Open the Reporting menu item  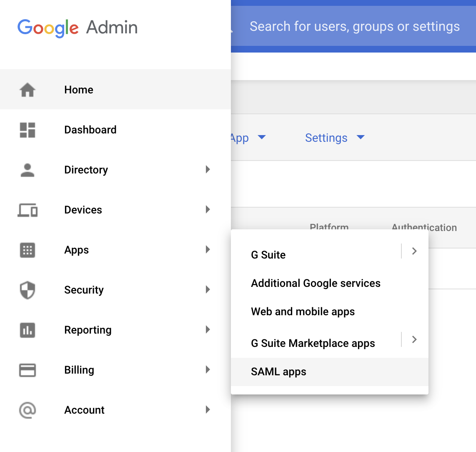click(x=88, y=330)
